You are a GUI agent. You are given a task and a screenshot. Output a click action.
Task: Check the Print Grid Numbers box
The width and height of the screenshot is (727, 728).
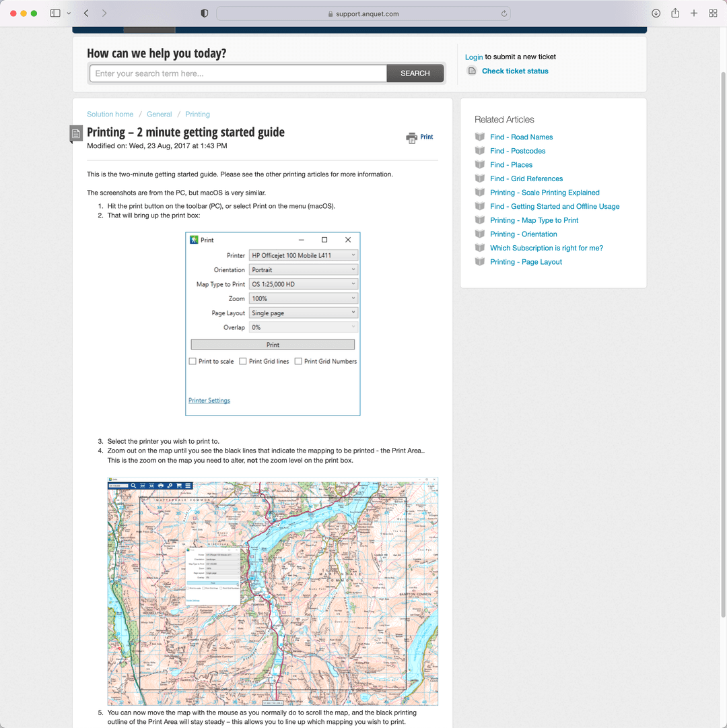(x=298, y=362)
